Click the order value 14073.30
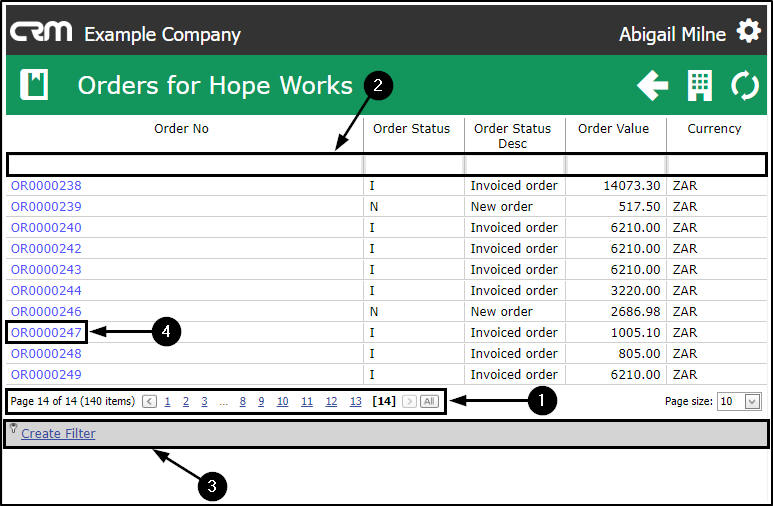Image resolution: width=773 pixels, height=506 pixels. (632, 185)
